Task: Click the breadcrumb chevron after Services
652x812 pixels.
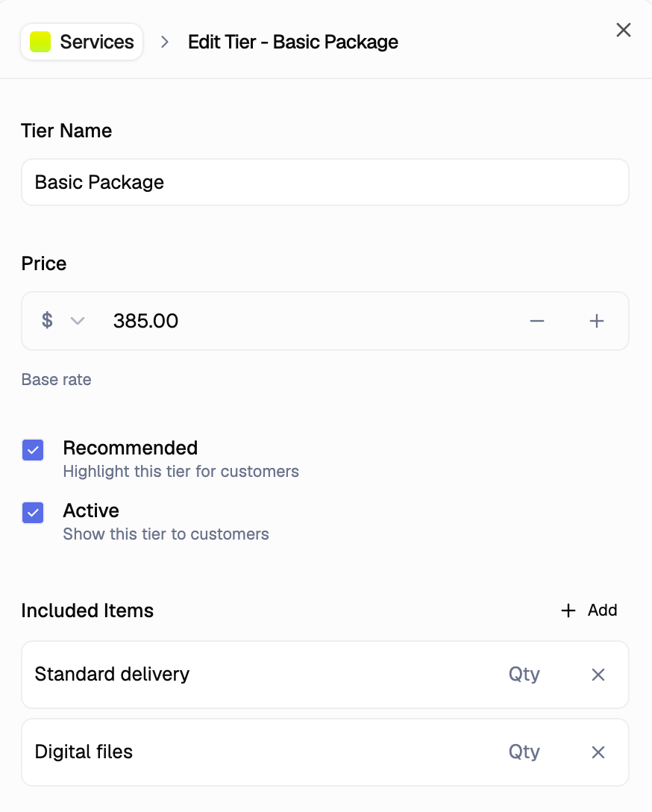Action: pos(164,42)
